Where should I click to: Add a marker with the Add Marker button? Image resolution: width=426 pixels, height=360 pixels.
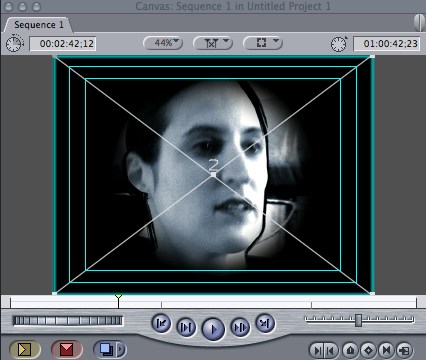pos(350,350)
